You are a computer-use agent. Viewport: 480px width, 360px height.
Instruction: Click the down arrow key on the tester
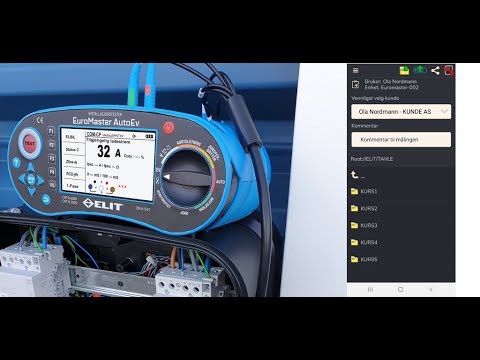pyautogui.click(x=31, y=191)
